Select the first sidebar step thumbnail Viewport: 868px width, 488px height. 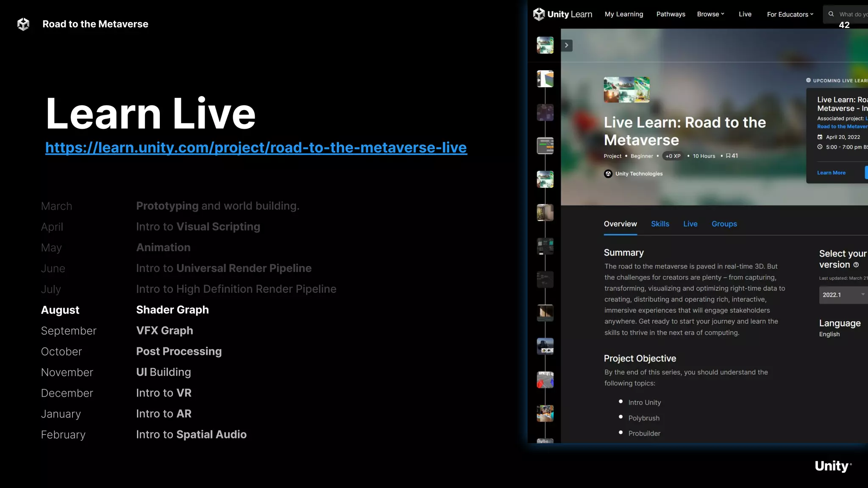click(545, 45)
